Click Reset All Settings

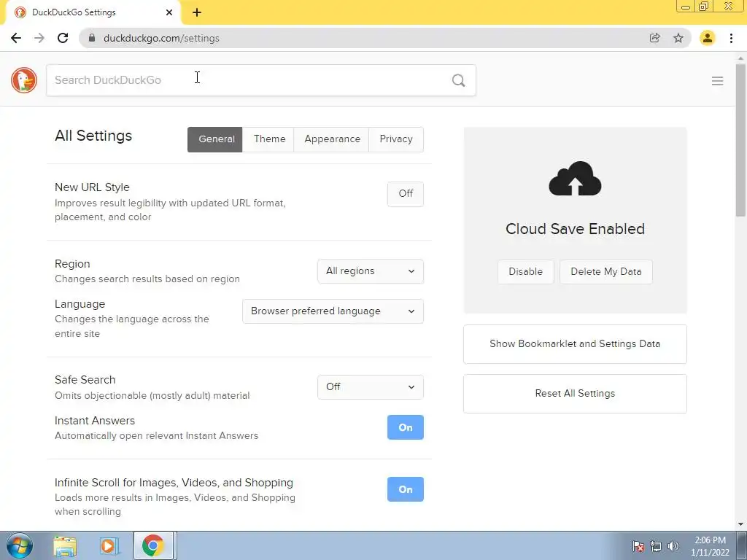575,393
